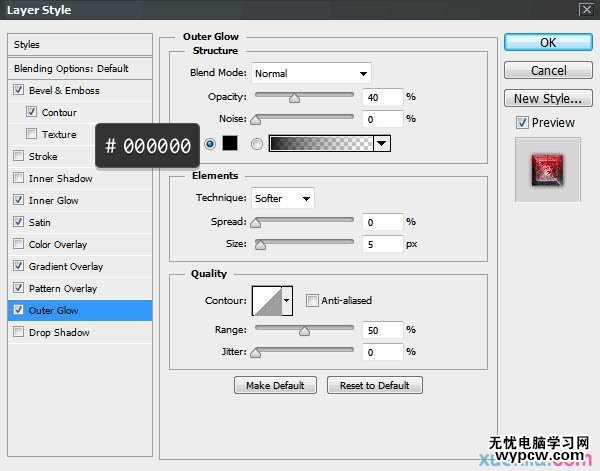600x471 pixels.
Task: Open the Pattern Overlay settings
Action: 63,288
